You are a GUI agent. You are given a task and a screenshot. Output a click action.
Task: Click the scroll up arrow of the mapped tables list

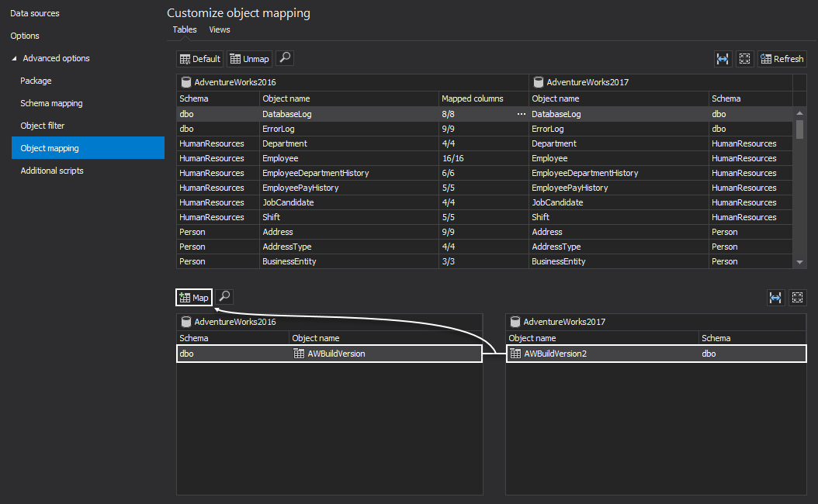pyautogui.click(x=800, y=114)
